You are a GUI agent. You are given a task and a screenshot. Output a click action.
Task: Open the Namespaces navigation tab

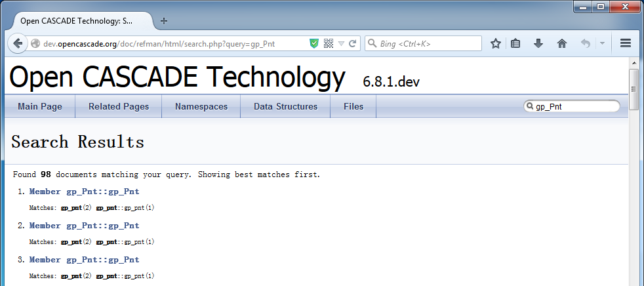(x=201, y=106)
